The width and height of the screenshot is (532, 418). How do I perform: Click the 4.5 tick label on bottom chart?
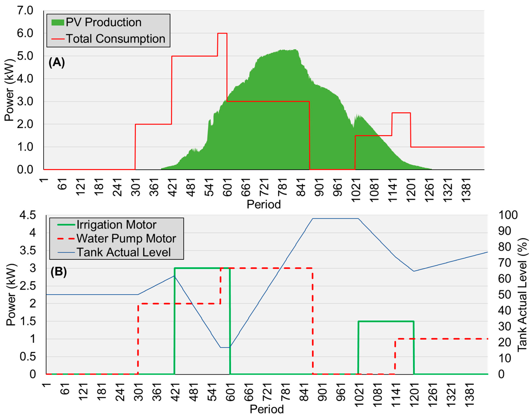coord(28,215)
